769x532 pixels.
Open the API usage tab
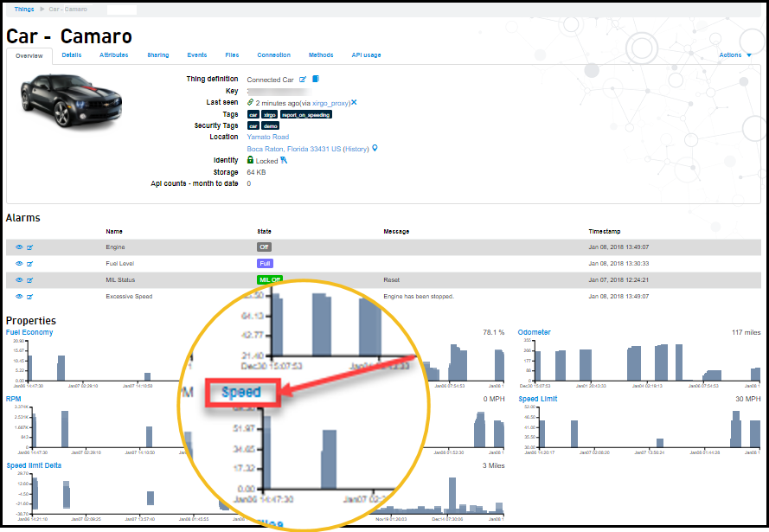tap(366, 54)
